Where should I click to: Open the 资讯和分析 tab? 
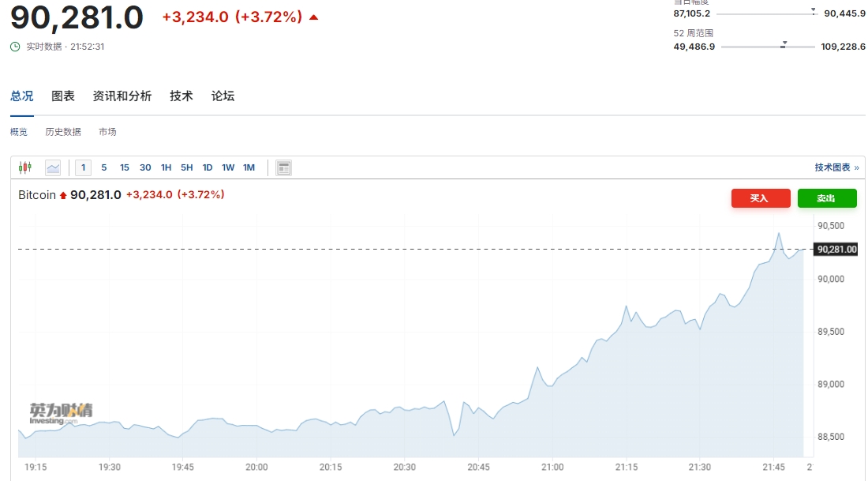click(x=122, y=96)
